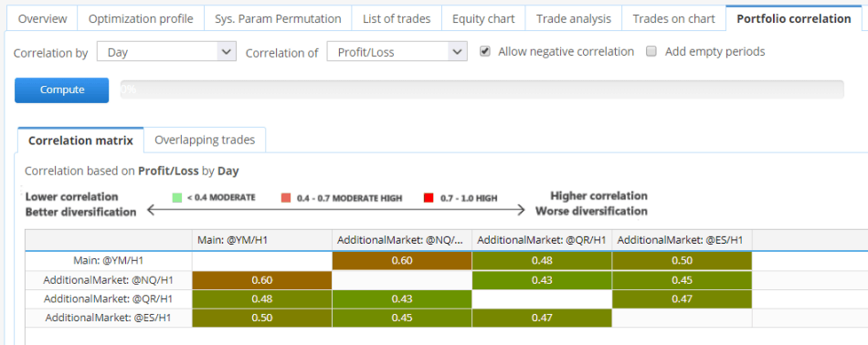Select the 0.60 cell in the Main @YM/H1 row
Viewport: 868px width, 345px height.
(402, 261)
